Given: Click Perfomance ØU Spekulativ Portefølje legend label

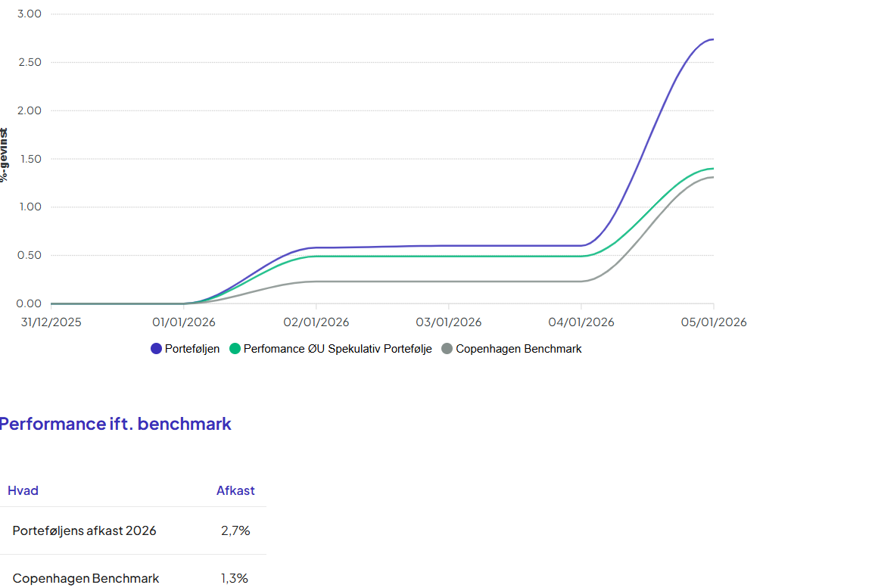Looking at the screenshot, I should point(338,349).
